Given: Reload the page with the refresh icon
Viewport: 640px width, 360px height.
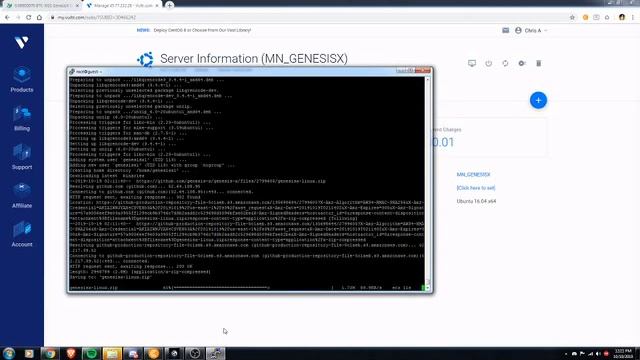Looking at the screenshot, I should 29,18.
